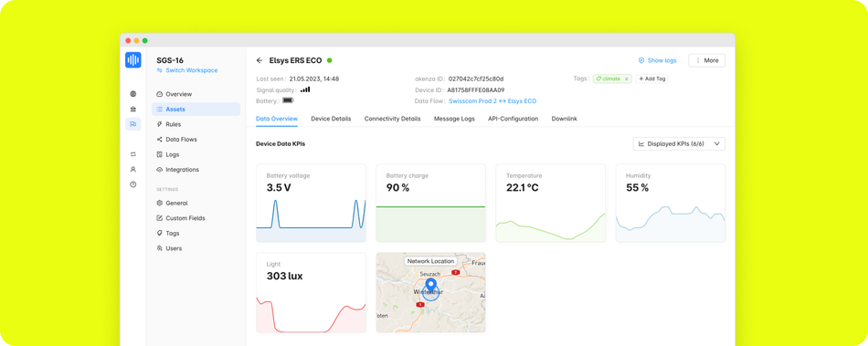Remove the climate tag with its x

pyautogui.click(x=626, y=79)
